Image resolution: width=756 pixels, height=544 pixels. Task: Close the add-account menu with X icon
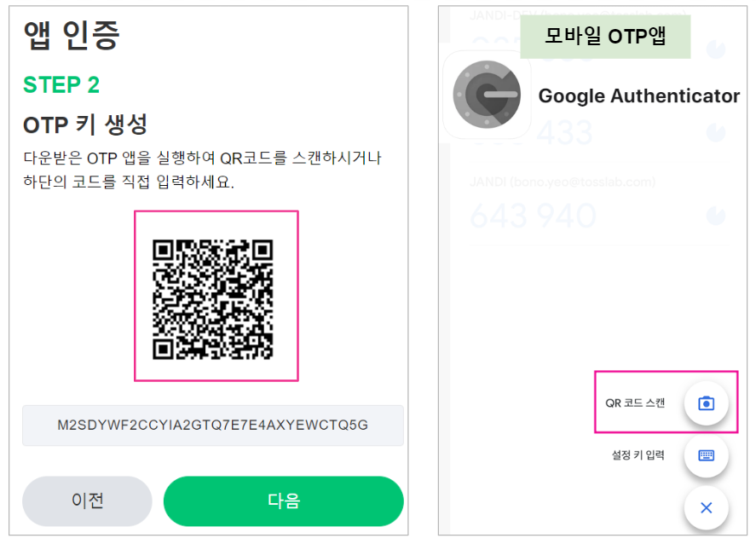tap(706, 508)
